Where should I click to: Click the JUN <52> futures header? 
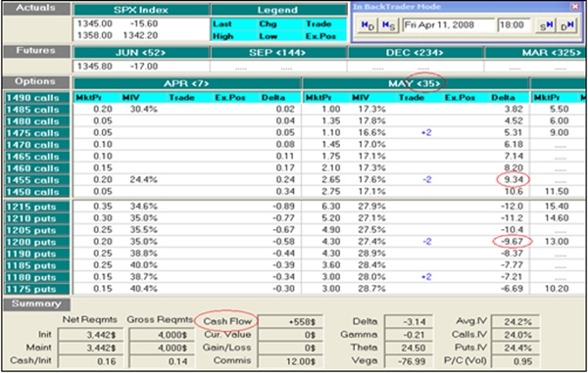point(141,53)
